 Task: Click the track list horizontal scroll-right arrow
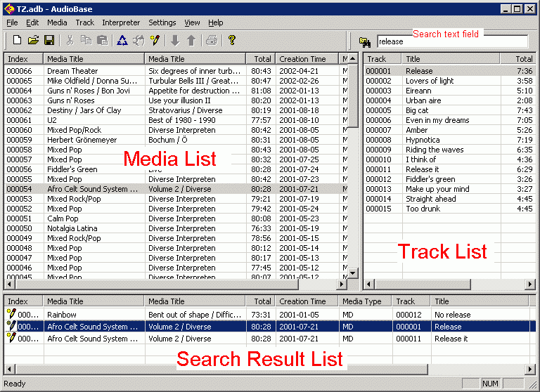(530, 285)
